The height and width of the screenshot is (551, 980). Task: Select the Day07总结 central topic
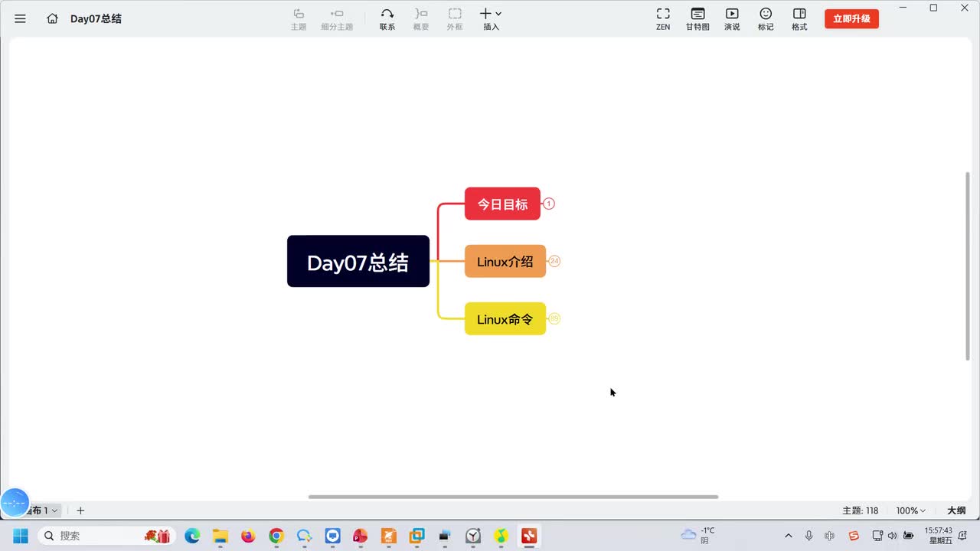(x=358, y=262)
